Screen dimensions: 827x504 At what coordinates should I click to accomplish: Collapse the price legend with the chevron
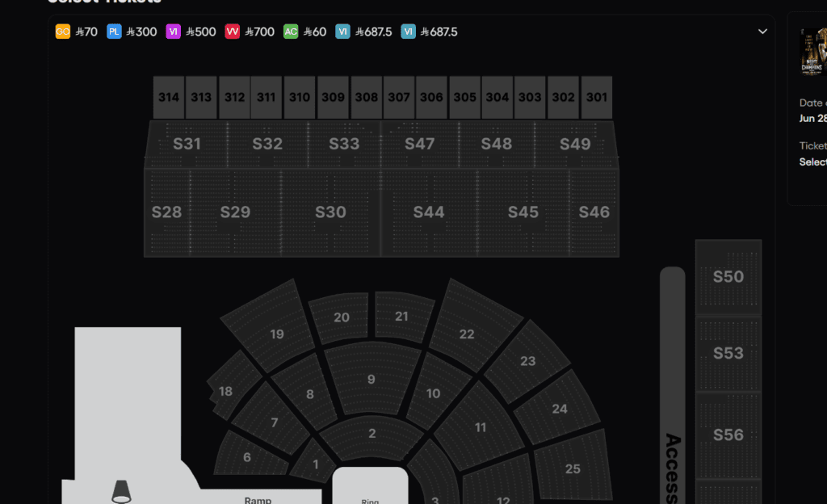pyautogui.click(x=762, y=30)
